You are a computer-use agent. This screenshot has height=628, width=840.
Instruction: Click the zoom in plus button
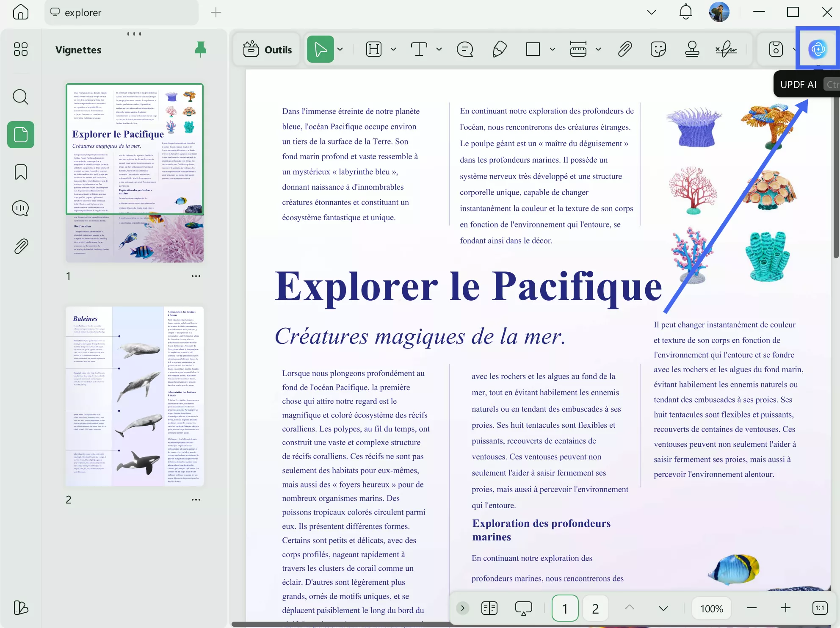[x=786, y=609]
